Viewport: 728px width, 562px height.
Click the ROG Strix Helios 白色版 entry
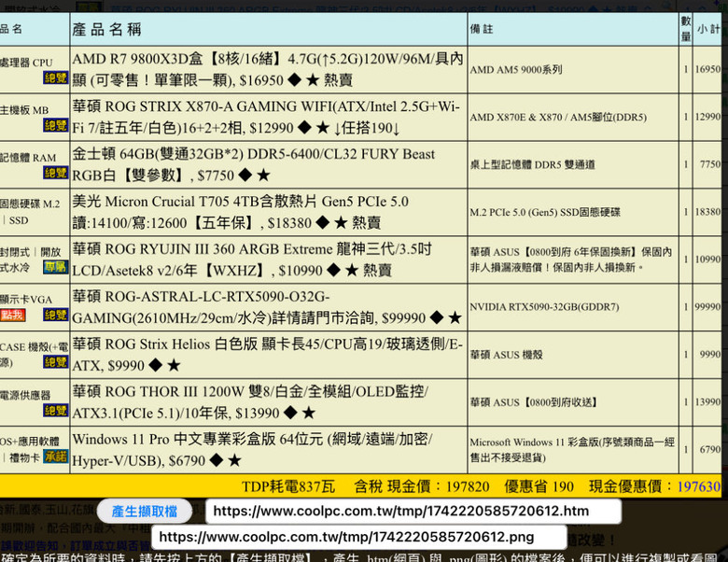tap(268, 355)
